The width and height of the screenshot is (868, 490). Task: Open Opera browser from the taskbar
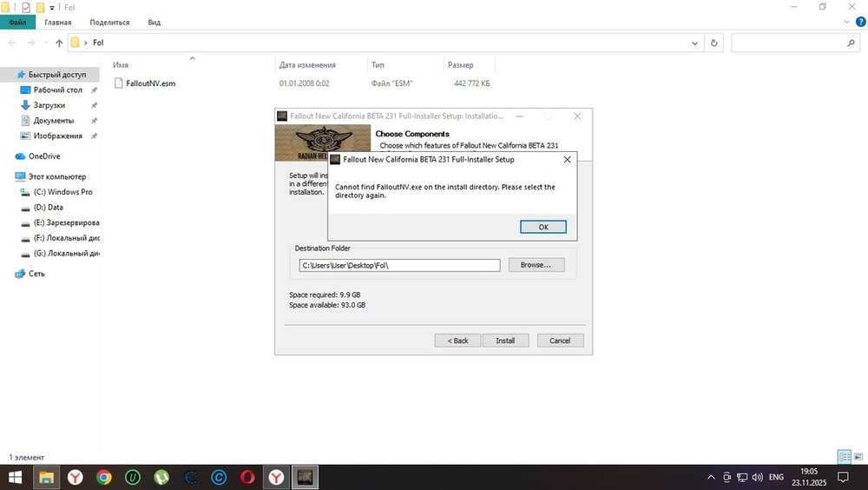pyautogui.click(x=247, y=477)
